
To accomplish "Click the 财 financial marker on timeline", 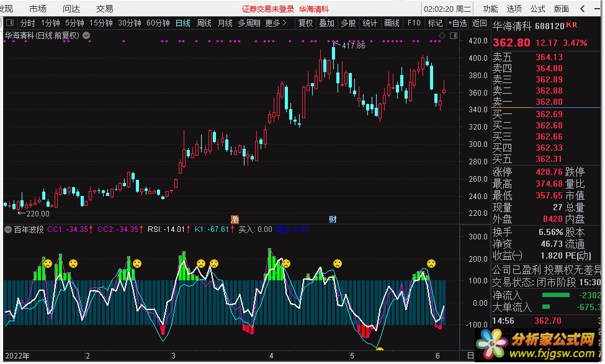I will pyautogui.click(x=333, y=220).
